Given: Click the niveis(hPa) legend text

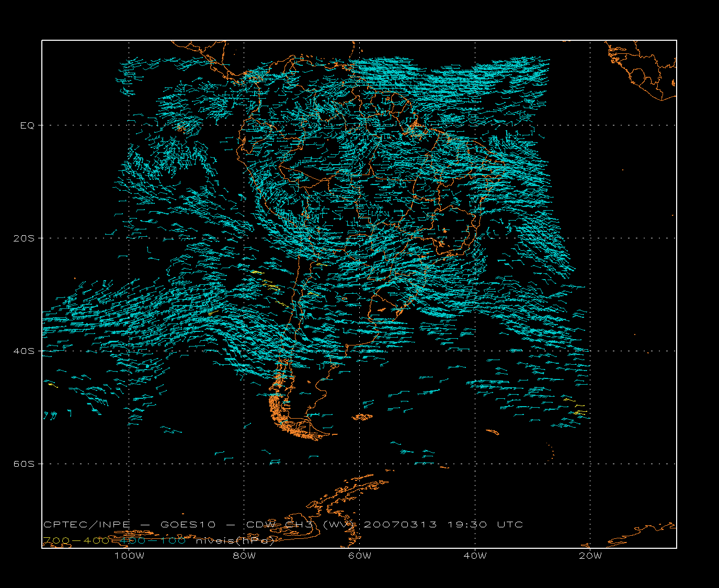Looking at the screenshot, I should tap(235, 541).
